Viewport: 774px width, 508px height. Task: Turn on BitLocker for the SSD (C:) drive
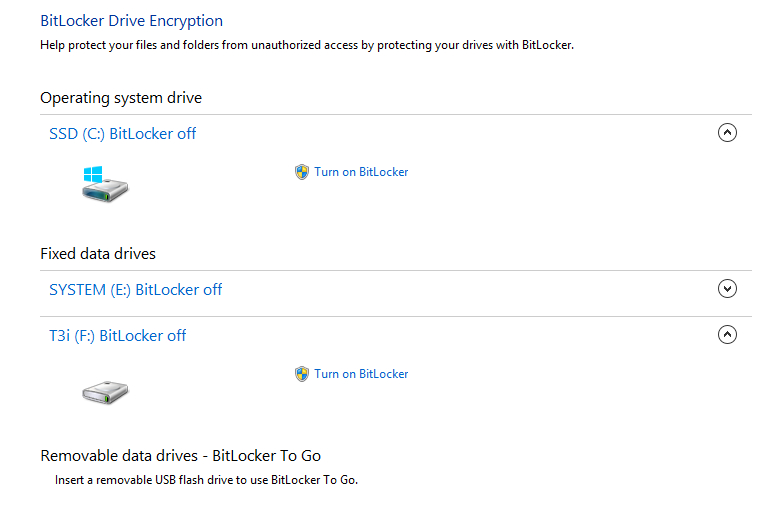(x=361, y=172)
